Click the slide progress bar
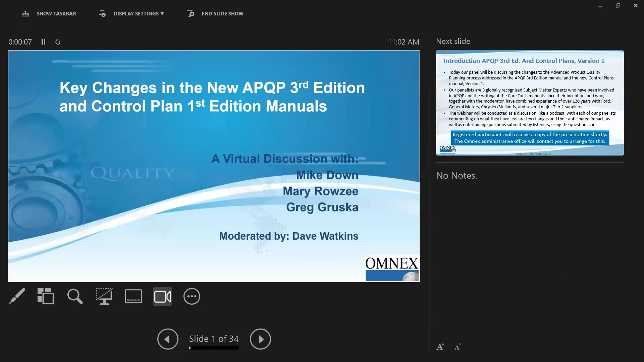This screenshot has width=644, height=362. tap(213, 348)
